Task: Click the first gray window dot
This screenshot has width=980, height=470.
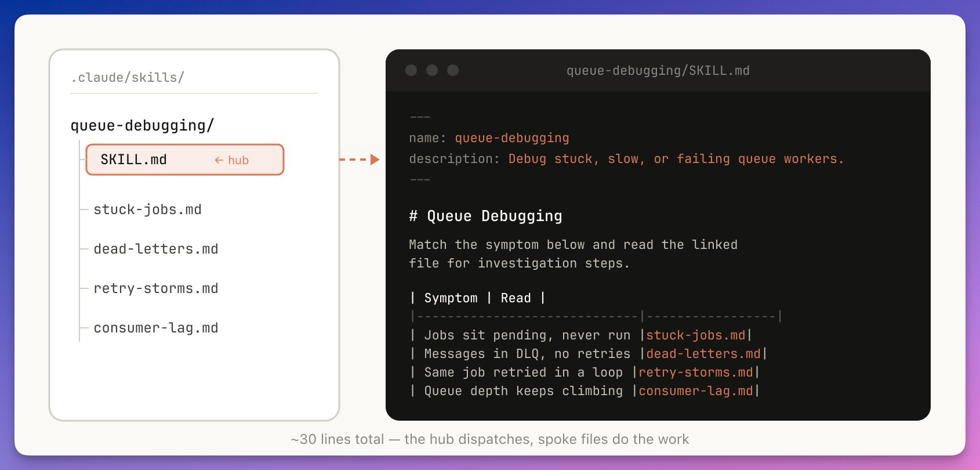Action: [x=411, y=70]
